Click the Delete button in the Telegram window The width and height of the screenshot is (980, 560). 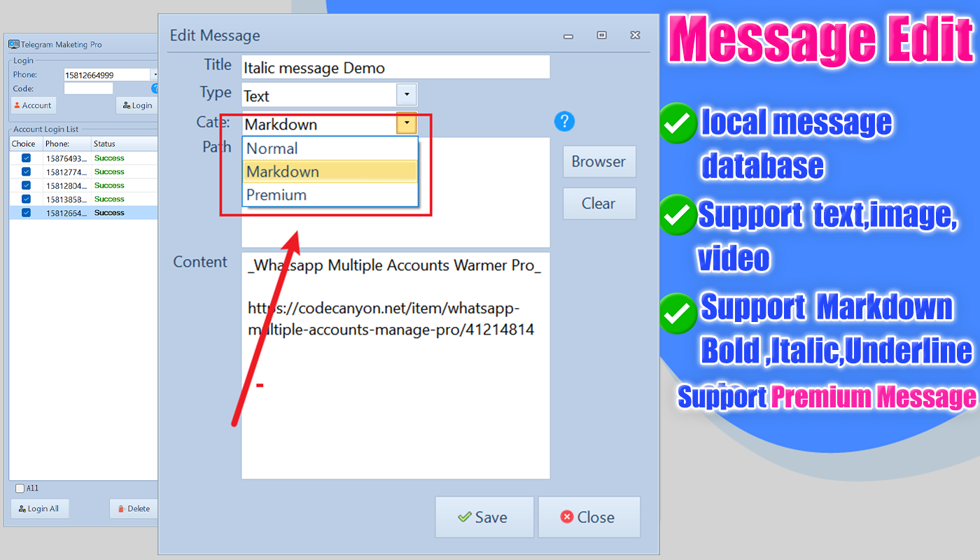(x=134, y=509)
